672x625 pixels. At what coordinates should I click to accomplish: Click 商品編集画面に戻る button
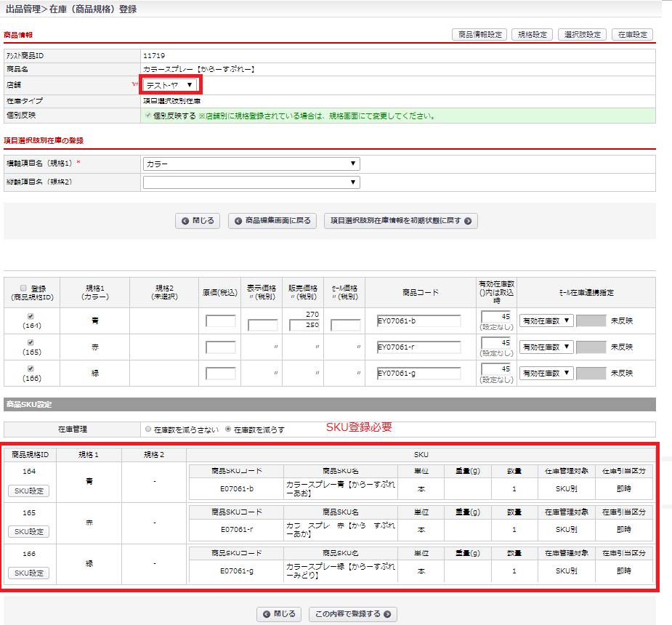coord(272,221)
